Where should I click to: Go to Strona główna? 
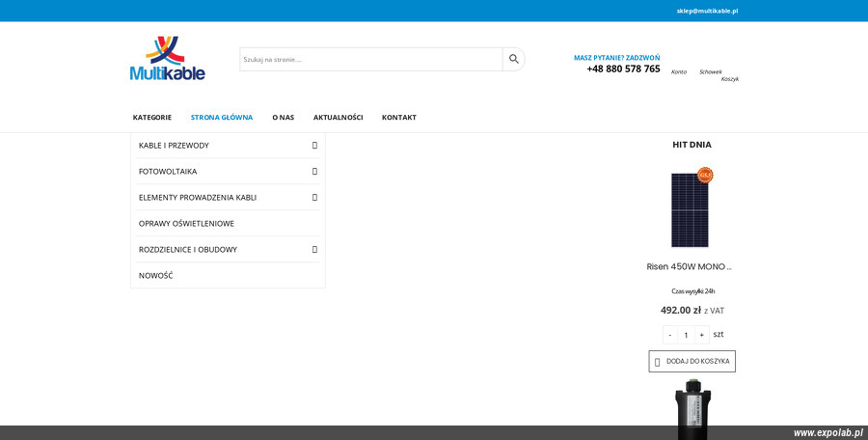[222, 118]
